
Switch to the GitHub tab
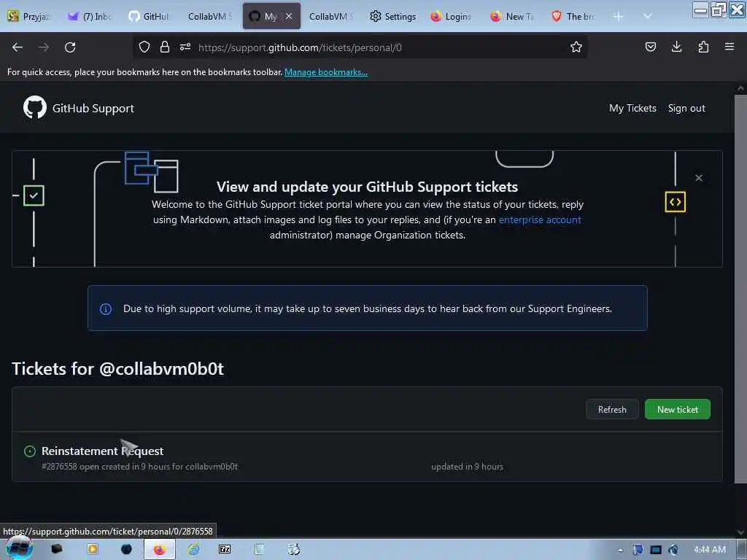coord(150,16)
